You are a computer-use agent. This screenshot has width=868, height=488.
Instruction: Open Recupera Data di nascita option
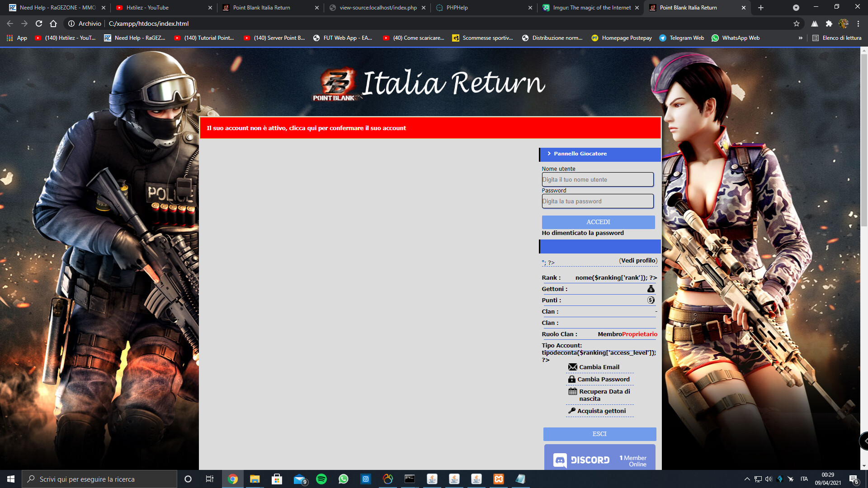coord(599,395)
